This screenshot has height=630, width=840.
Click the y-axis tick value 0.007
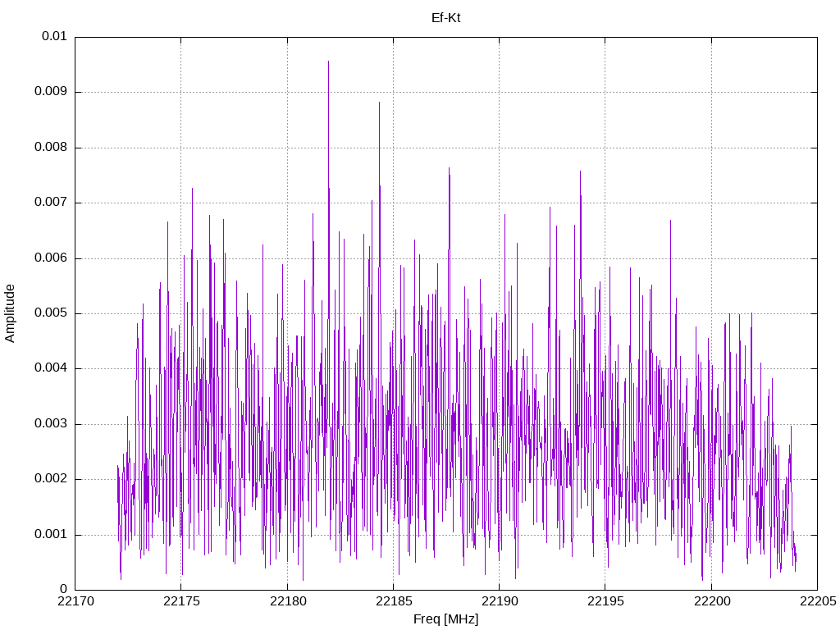[x=51, y=203]
